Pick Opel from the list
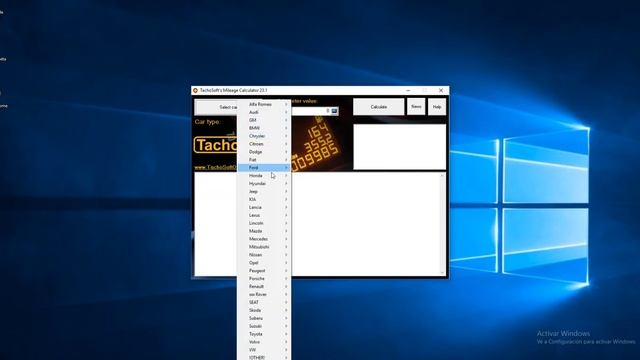640x360 pixels. pos(264,263)
